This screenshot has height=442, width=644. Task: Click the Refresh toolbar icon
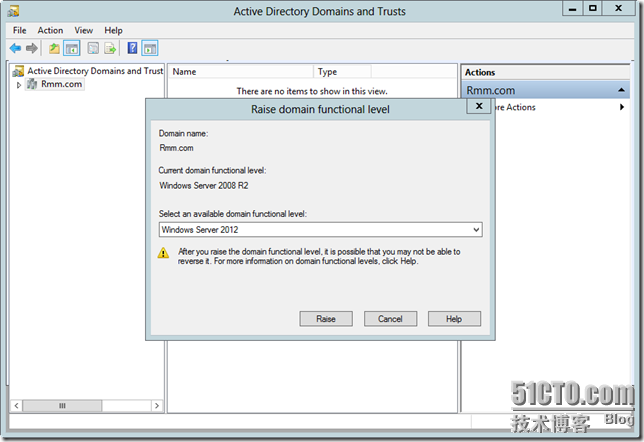[93, 48]
